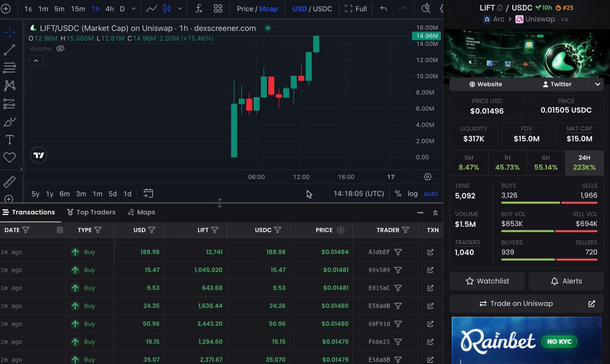Filter transactions by trader 60F91d
Viewport: 610px width, 364px height.
pyautogui.click(x=399, y=324)
